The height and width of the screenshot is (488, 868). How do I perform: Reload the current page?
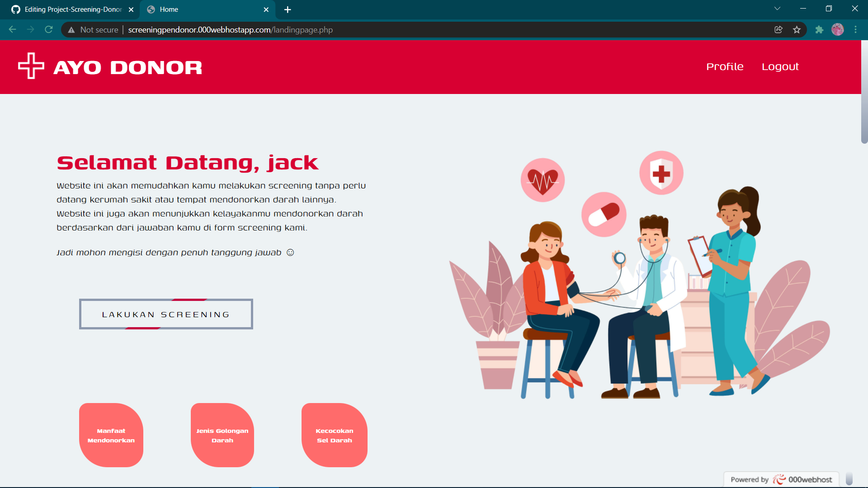coord(48,29)
